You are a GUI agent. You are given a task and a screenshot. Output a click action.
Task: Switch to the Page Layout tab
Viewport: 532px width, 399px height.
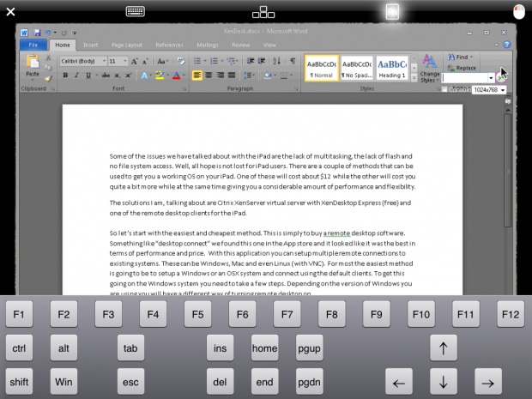127,45
